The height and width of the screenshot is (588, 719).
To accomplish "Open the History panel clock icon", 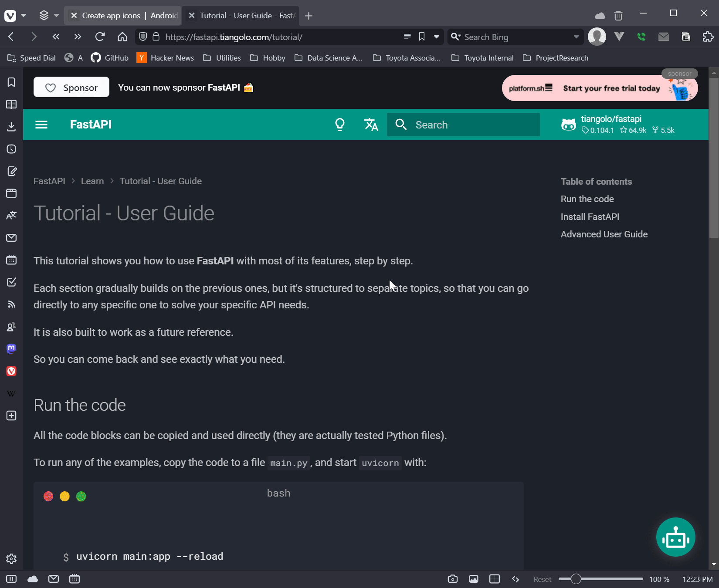I will pos(11,149).
